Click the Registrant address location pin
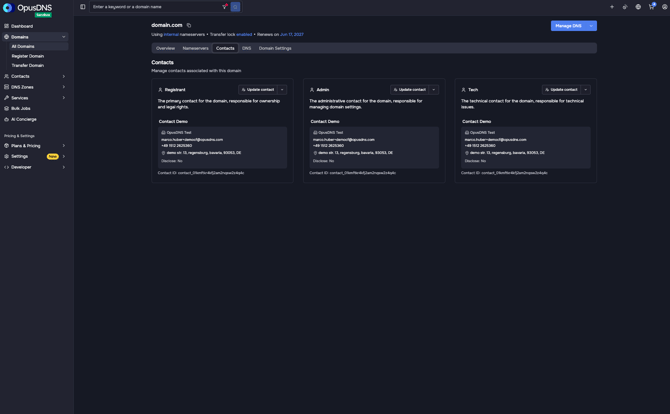This screenshot has width=670, height=414. coord(163,153)
